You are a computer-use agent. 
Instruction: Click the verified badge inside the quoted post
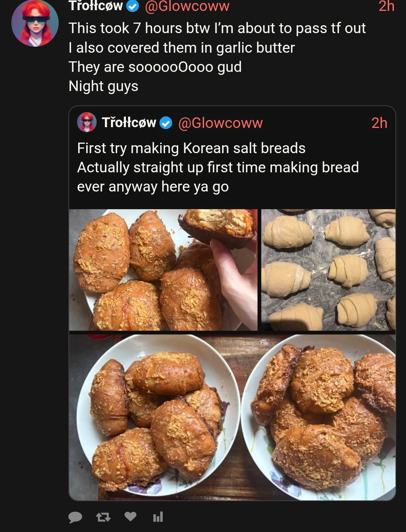coord(166,123)
